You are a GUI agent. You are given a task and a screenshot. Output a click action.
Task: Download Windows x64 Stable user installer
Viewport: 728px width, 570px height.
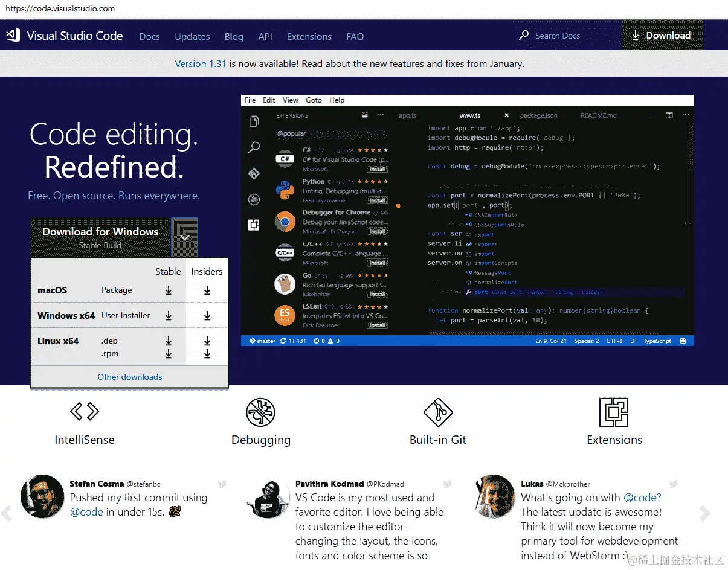(x=169, y=316)
